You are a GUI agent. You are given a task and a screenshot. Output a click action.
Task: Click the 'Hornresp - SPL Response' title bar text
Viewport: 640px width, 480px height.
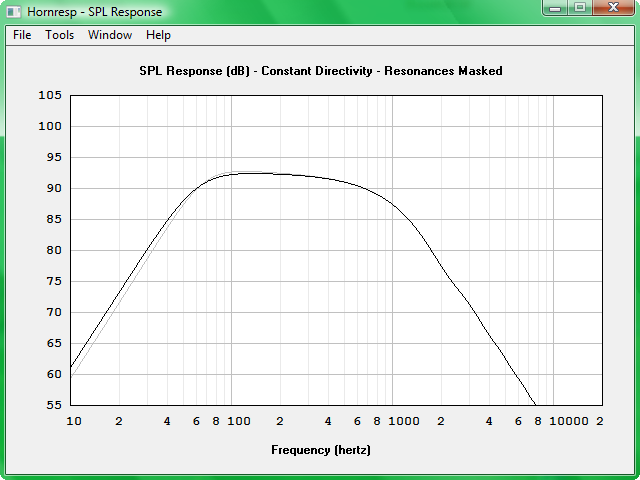[95, 12]
